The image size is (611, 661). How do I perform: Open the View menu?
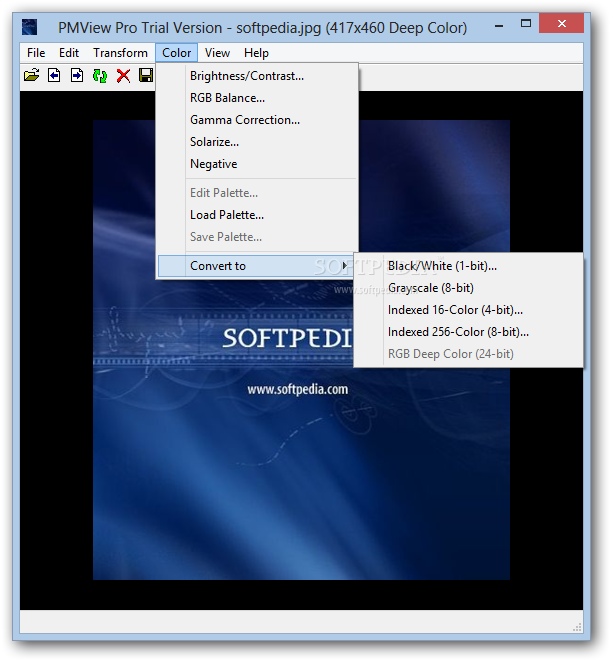coord(217,53)
